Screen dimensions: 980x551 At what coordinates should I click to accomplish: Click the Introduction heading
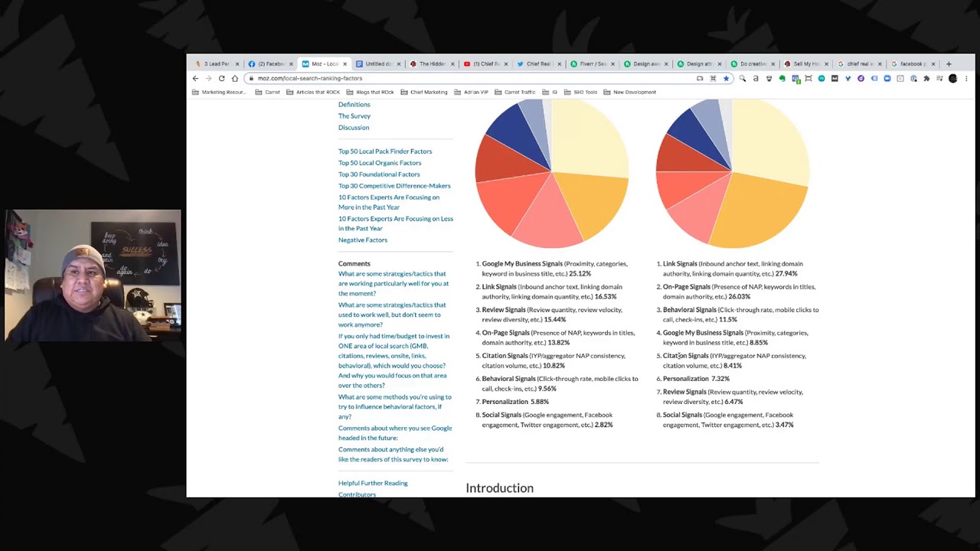[x=499, y=488]
